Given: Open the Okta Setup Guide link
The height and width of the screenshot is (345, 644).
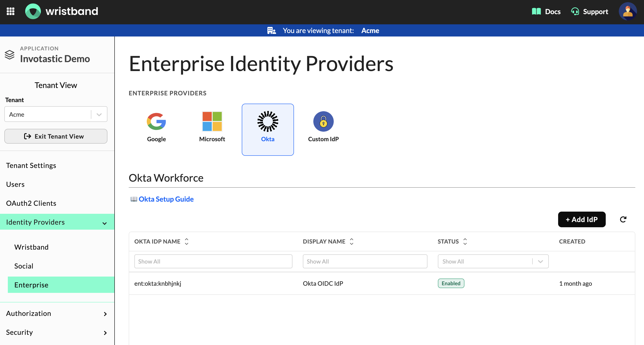Looking at the screenshot, I should 166,199.
